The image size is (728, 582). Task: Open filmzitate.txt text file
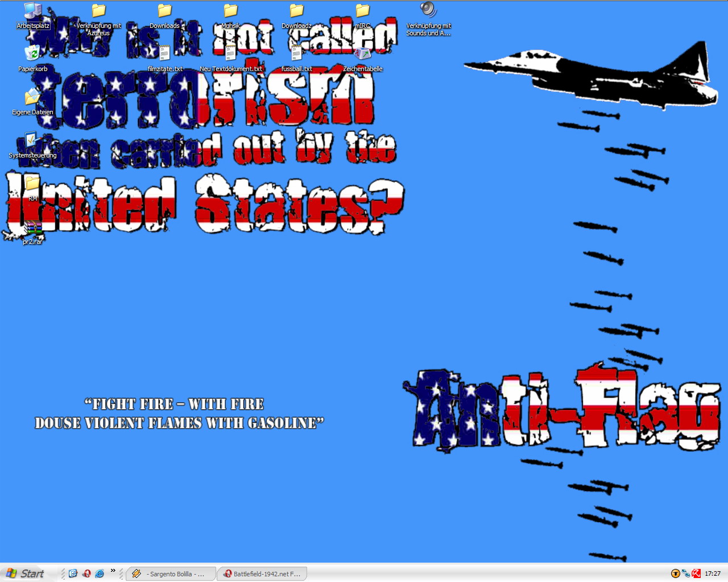[x=165, y=59]
